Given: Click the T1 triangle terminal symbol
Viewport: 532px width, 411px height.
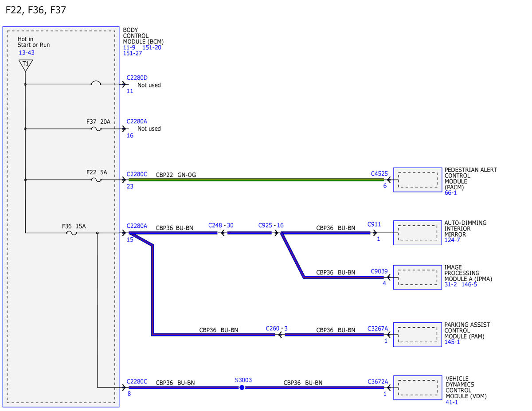Looking at the screenshot, I should (25, 66).
